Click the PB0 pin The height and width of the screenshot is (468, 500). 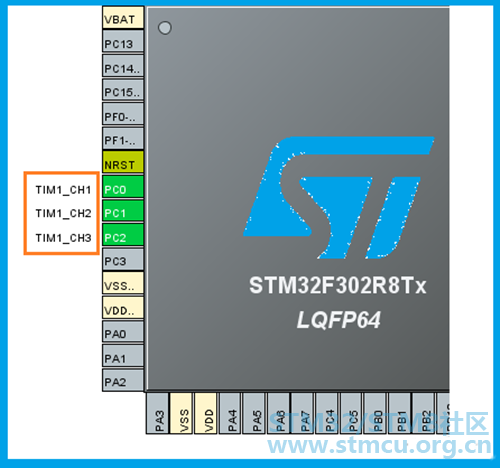click(375, 413)
